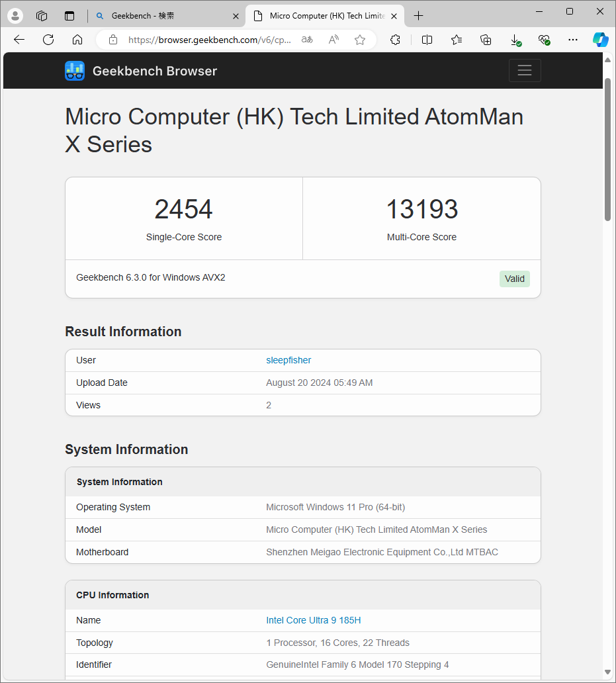616x683 pixels.
Task: Go back to the previous page
Action: [x=19, y=40]
